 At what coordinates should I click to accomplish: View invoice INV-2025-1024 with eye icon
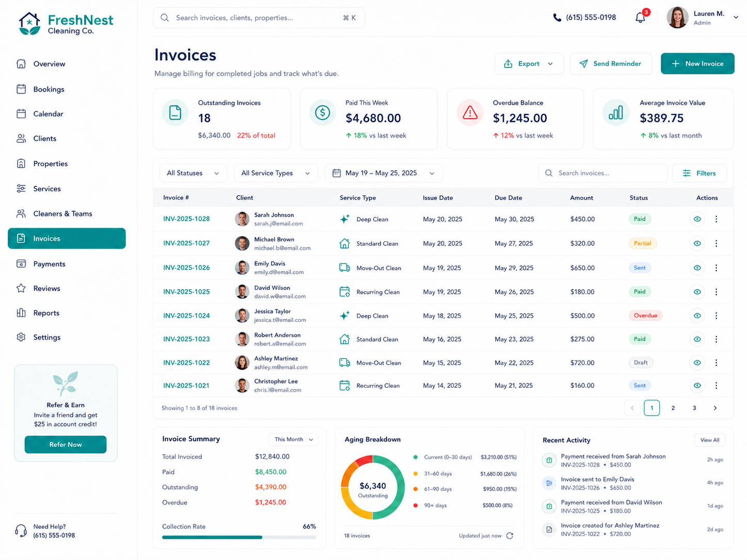[697, 316]
